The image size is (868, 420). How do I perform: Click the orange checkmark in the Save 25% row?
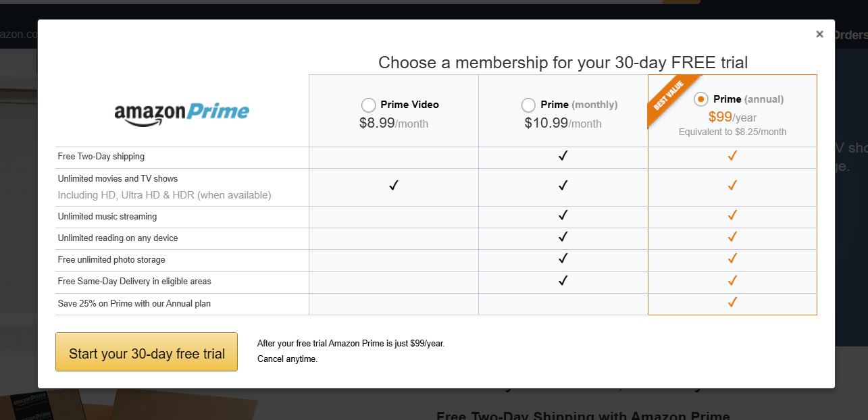732,303
